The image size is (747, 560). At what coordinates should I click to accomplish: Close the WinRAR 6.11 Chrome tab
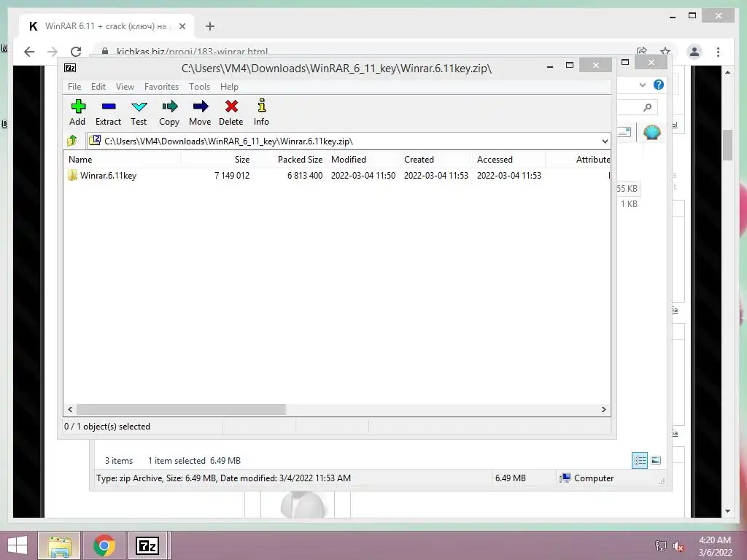coord(182,26)
